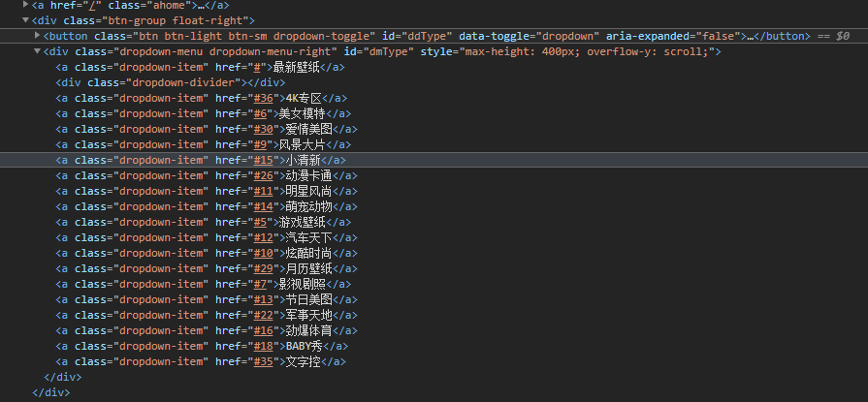Collapse the dmType dropdown-menu div

(37, 51)
